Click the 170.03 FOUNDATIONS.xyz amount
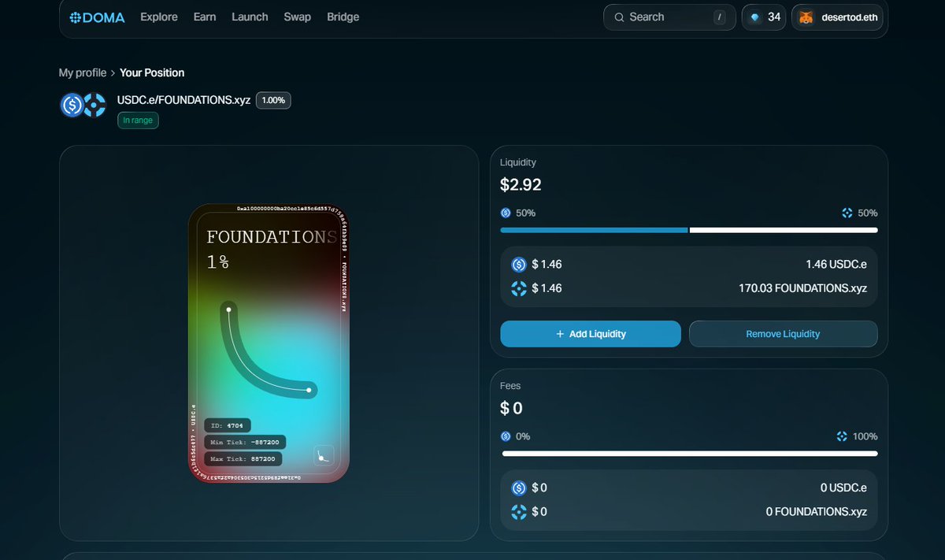Screen dimensions: 945x560 pos(802,288)
